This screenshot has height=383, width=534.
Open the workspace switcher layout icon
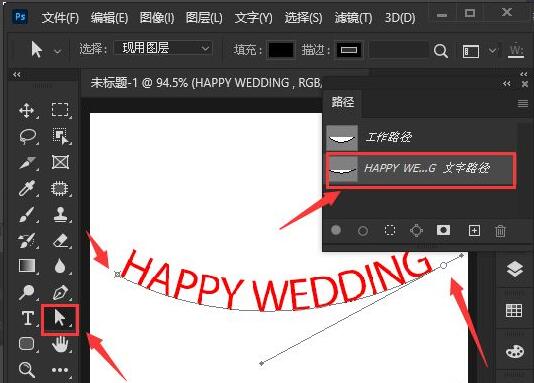point(471,51)
